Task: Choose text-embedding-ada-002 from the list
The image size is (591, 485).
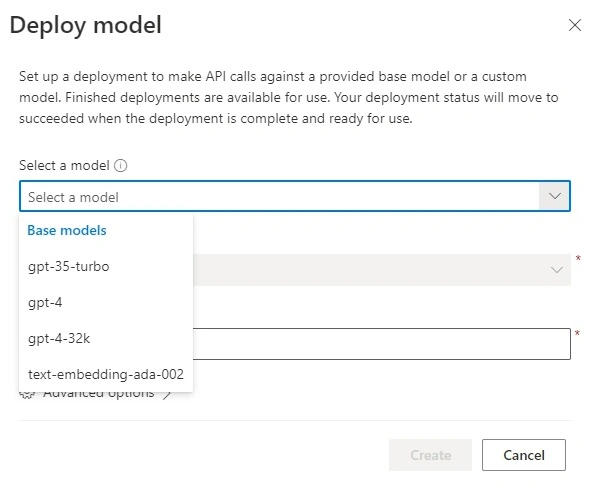Action: [x=106, y=374]
